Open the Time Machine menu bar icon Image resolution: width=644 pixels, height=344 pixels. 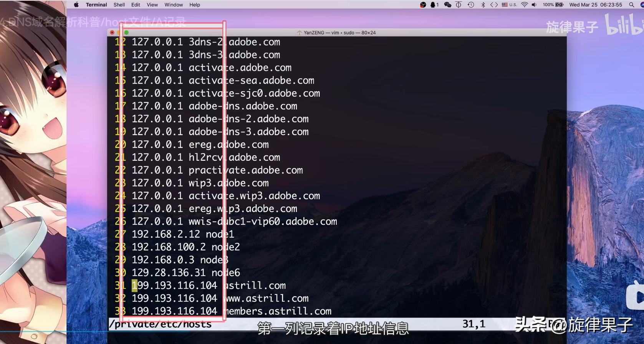click(471, 5)
